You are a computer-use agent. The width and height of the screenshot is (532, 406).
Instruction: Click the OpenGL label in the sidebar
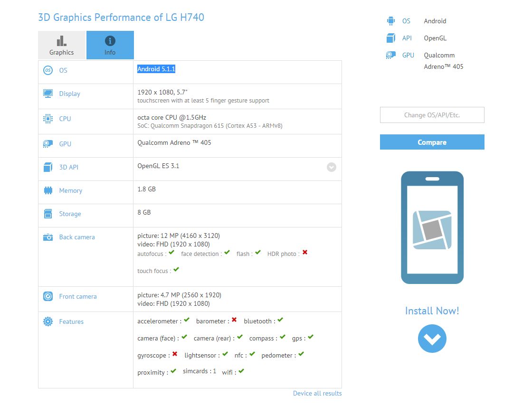pyautogui.click(x=435, y=38)
